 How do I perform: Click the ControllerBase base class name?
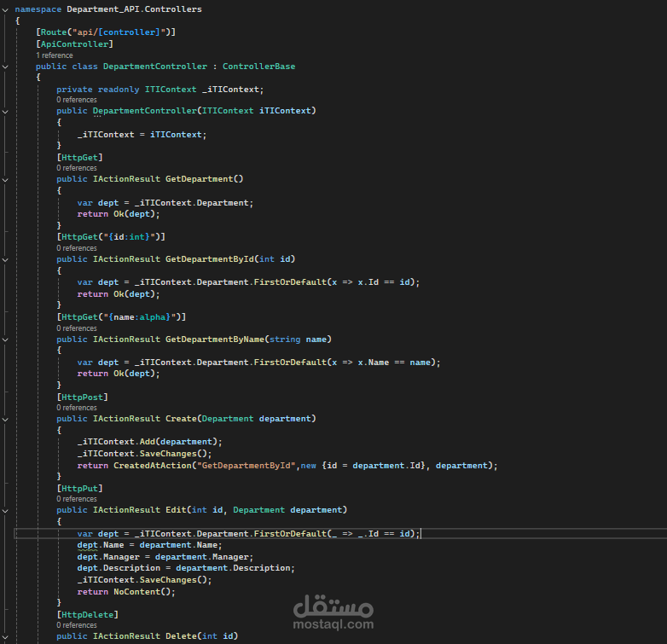pyautogui.click(x=258, y=67)
